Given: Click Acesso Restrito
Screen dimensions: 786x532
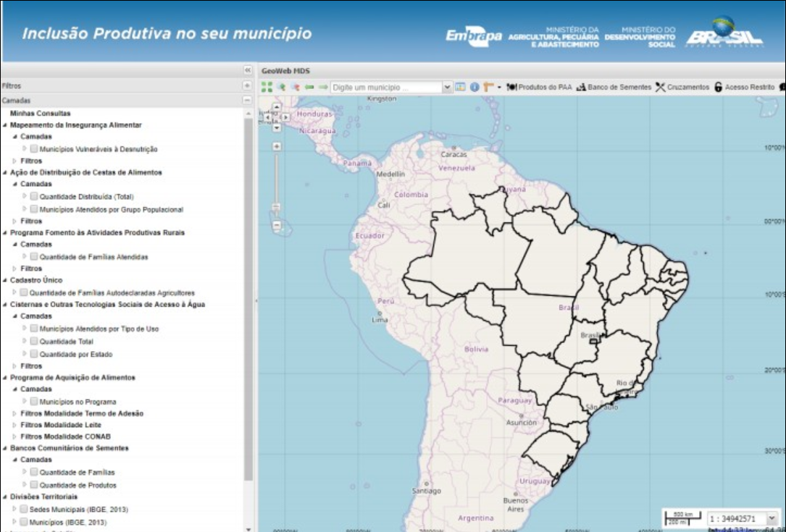Looking at the screenshot, I should (745, 87).
